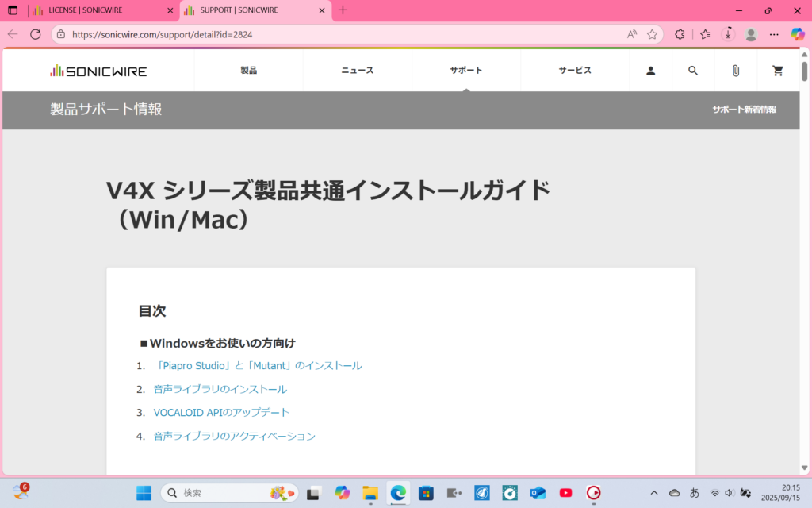Expand the サービス navigation menu
812x508 pixels.
(x=575, y=71)
